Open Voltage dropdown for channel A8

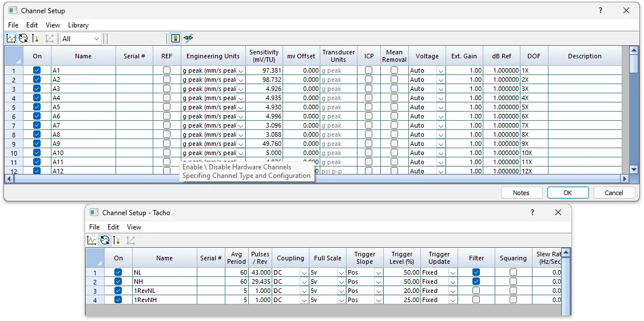(441, 135)
